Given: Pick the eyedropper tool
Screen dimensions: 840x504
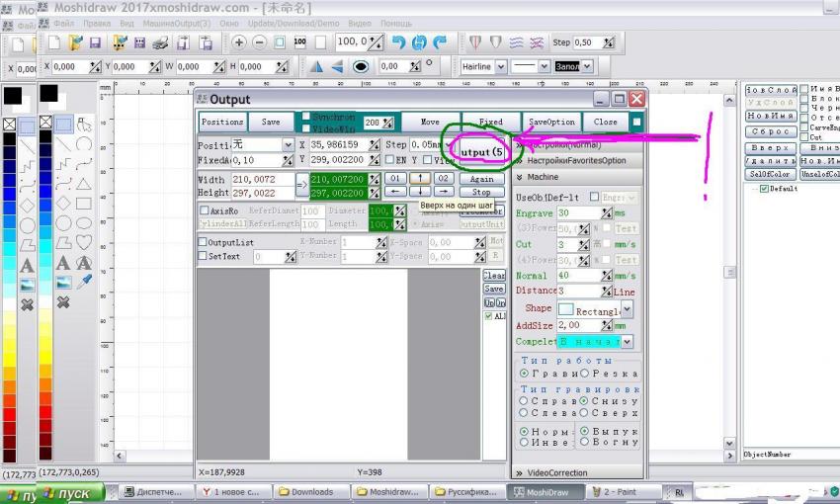Looking at the screenshot, I should coord(84,282).
